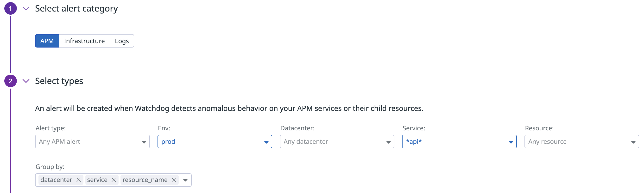Viewport: 644px width, 193px height.
Task: Open the Service dropdown showing *api*
Action: (459, 142)
